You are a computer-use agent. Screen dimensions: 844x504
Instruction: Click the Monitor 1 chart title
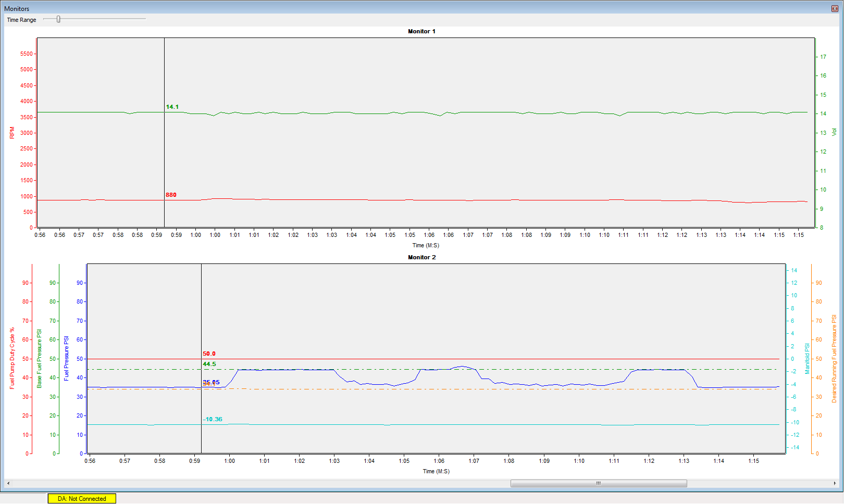click(421, 31)
